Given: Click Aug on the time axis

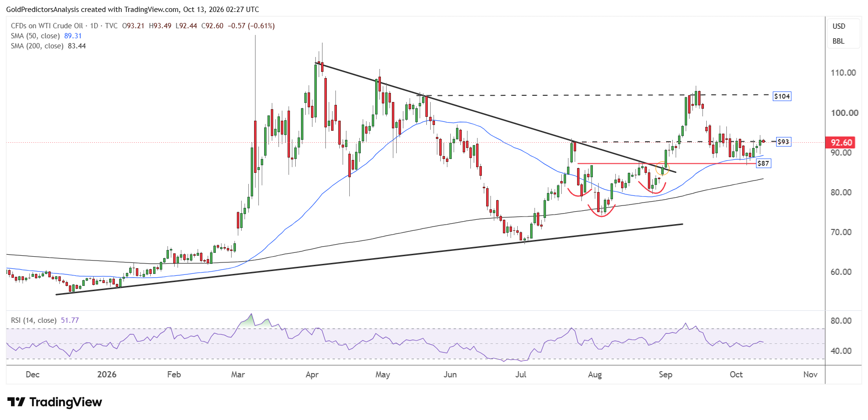Looking at the screenshot, I should pyautogui.click(x=595, y=375).
